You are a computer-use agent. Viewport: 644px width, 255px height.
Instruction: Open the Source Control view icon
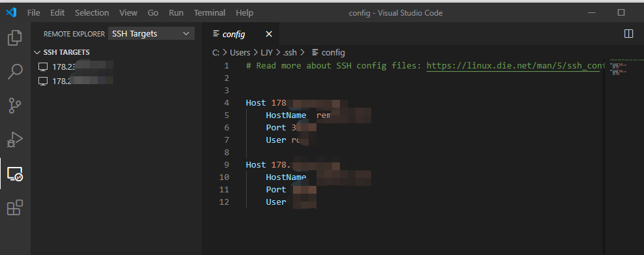coord(15,105)
